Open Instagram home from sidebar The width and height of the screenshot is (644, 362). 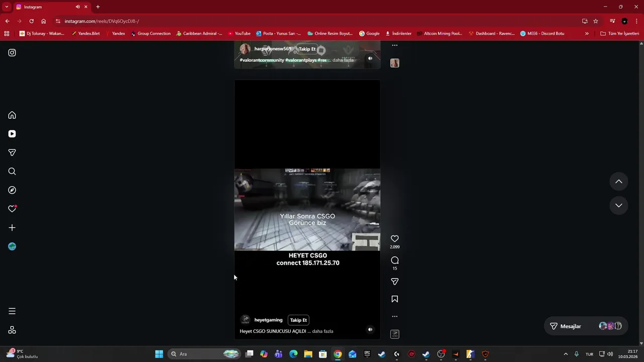tap(12, 115)
